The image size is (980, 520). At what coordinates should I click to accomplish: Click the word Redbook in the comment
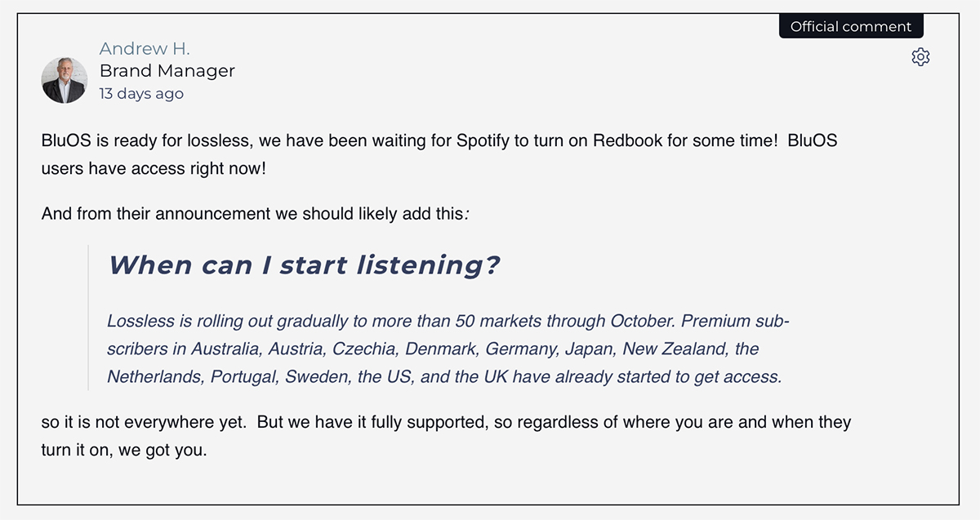coord(627,140)
